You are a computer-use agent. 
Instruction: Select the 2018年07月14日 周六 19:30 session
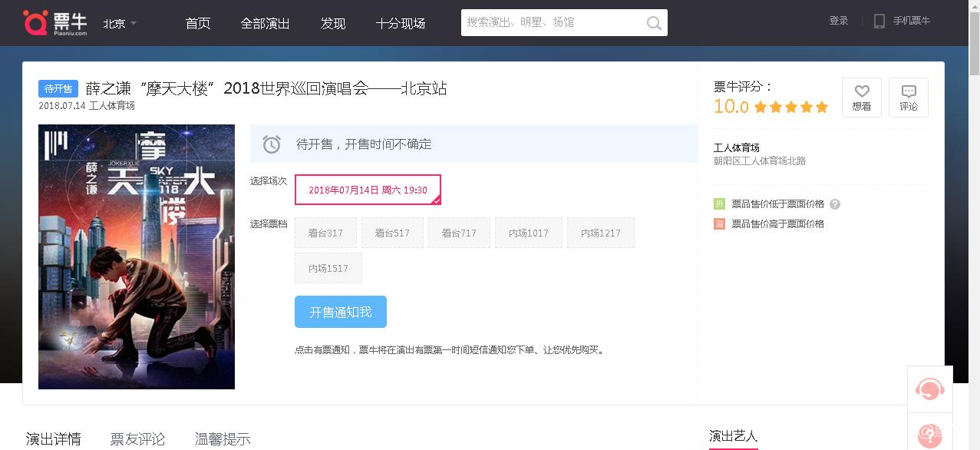point(368,190)
